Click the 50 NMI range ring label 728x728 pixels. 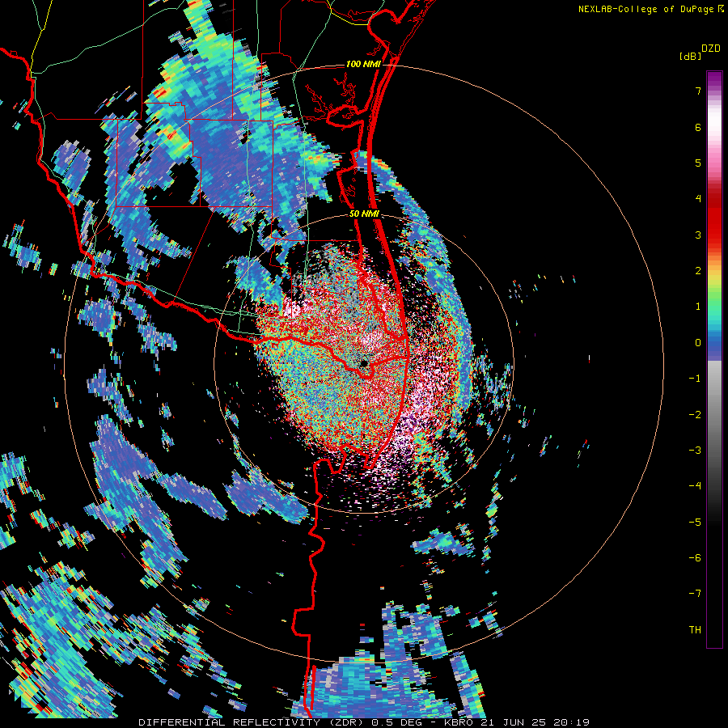365,214
